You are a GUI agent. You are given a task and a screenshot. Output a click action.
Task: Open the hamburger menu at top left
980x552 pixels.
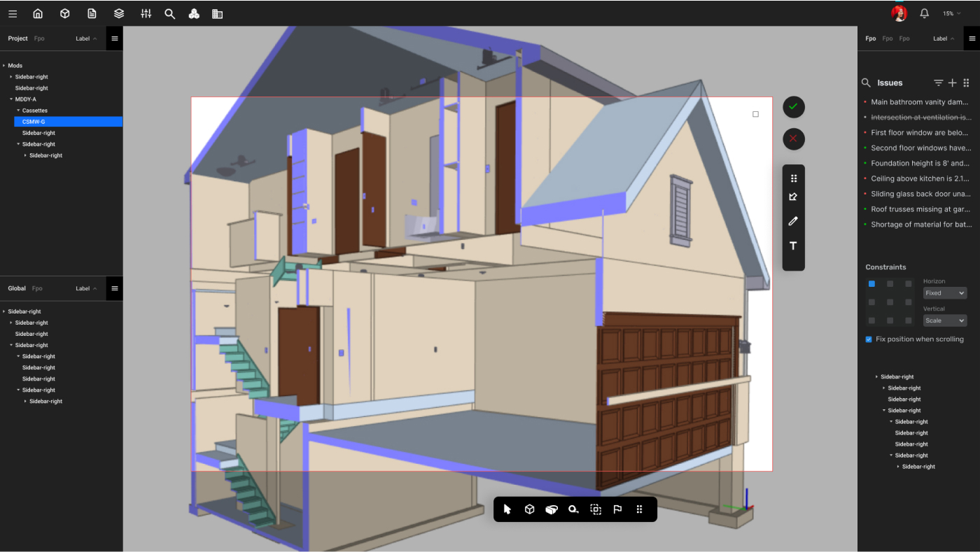pyautogui.click(x=13, y=13)
